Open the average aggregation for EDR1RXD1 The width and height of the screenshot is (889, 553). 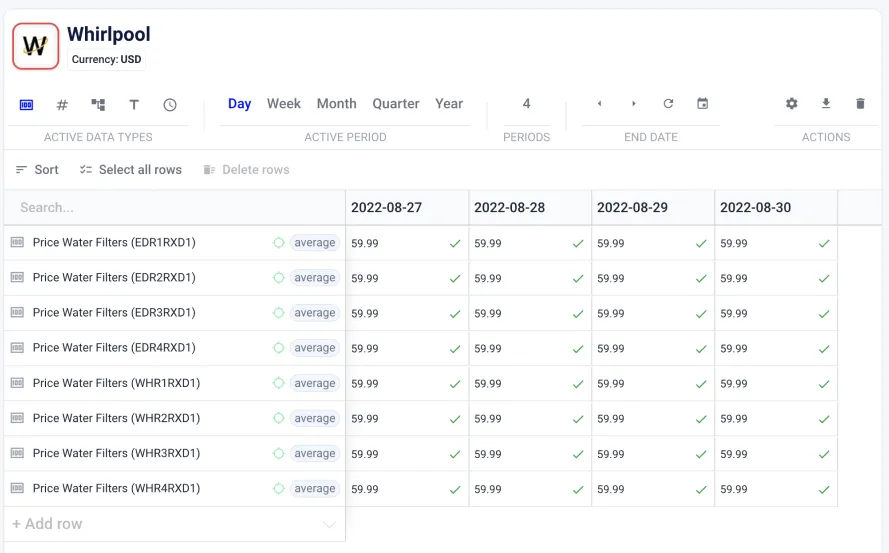tap(315, 243)
